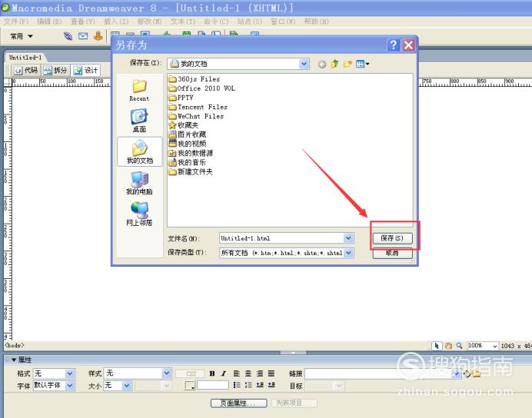
Task: Select the Tencent Files folder
Action: (x=198, y=107)
